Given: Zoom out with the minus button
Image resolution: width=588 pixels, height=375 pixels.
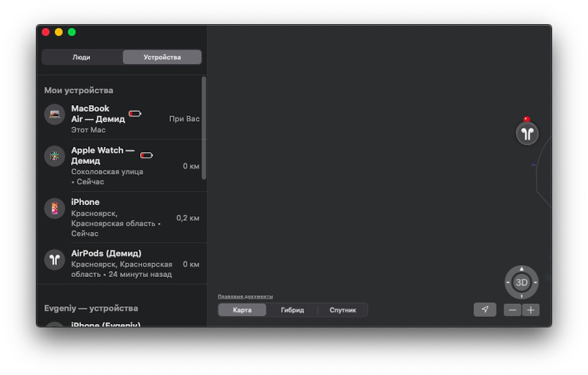Looking at the screenshot, I should [x=512, y=310].
